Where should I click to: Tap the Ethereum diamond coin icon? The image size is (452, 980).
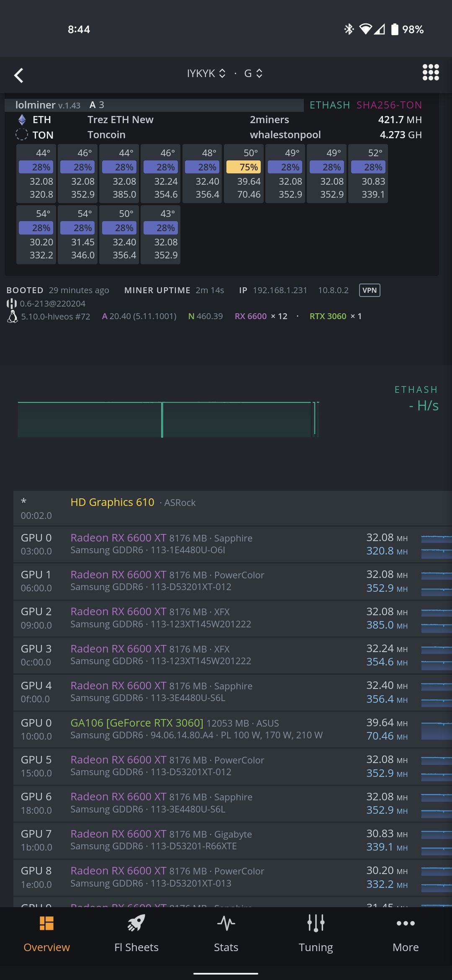22,120
